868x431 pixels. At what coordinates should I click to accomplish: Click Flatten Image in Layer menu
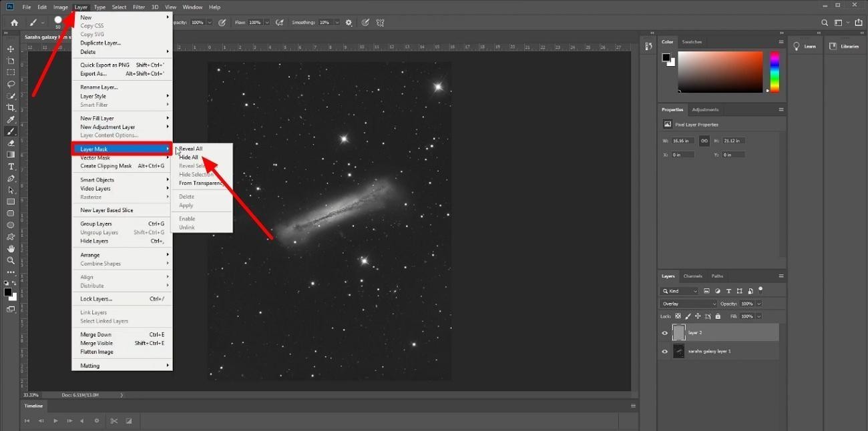tap(97, 352)
